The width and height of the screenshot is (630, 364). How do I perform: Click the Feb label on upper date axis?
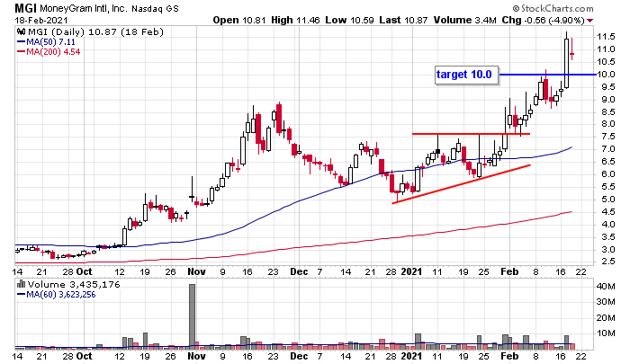pyautogui.click(x=509, y=271)
